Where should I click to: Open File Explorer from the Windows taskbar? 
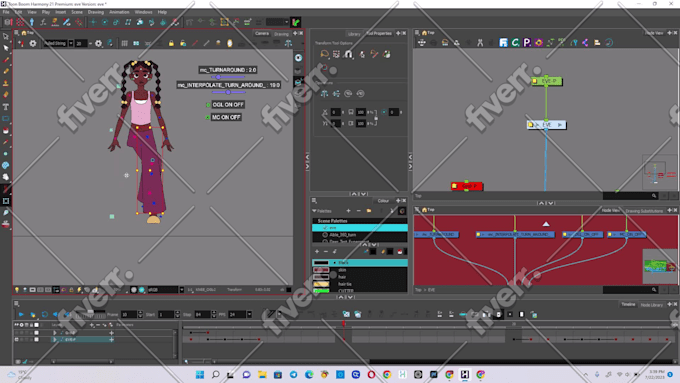262,374
